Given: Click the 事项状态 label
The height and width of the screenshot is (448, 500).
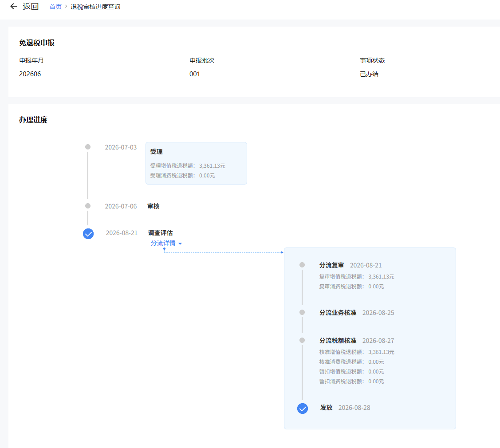Looking at the screenshot, I should pos(372,61).
